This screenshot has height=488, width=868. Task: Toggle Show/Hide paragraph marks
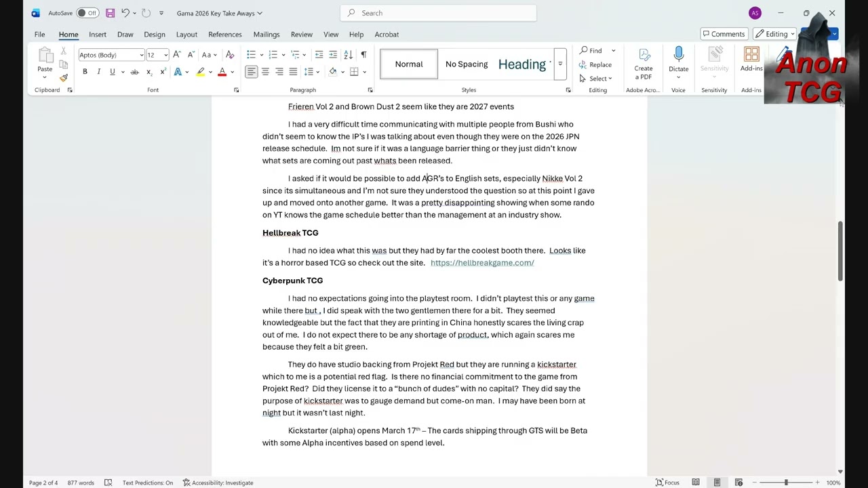[x=363, y=55]
